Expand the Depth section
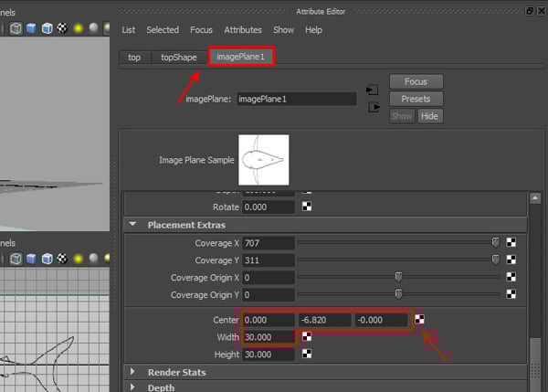This screenshot has height=392, width=548. coord(134,387)
